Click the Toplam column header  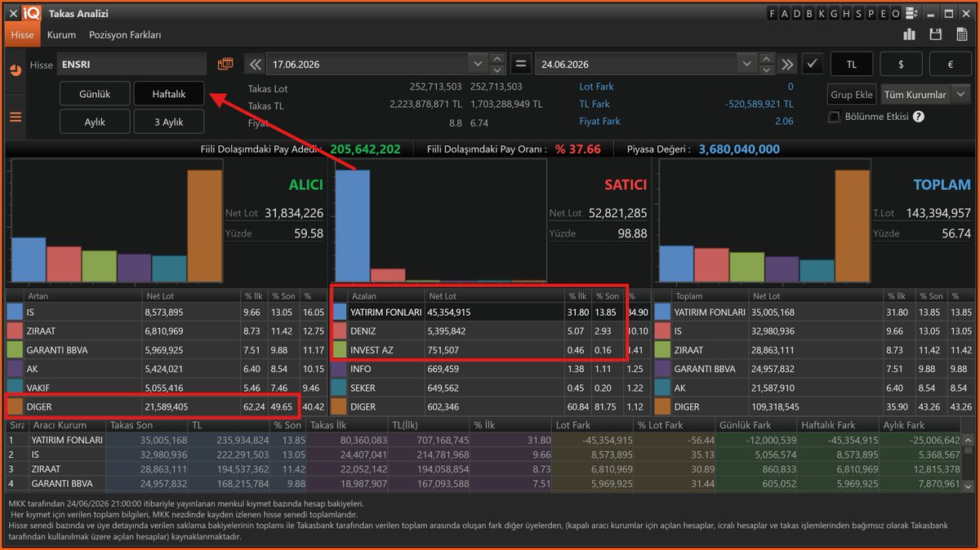710,296
